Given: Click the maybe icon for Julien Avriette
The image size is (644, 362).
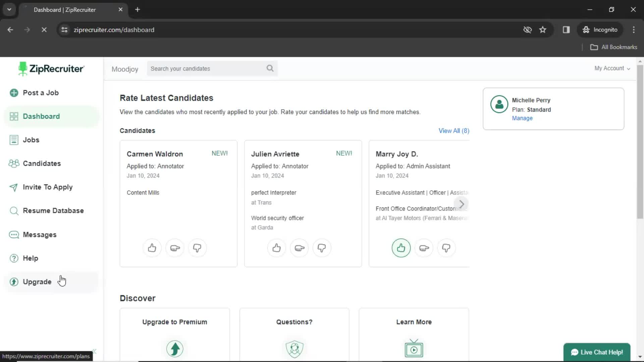Looking at the screenshot, I should 300,248.
